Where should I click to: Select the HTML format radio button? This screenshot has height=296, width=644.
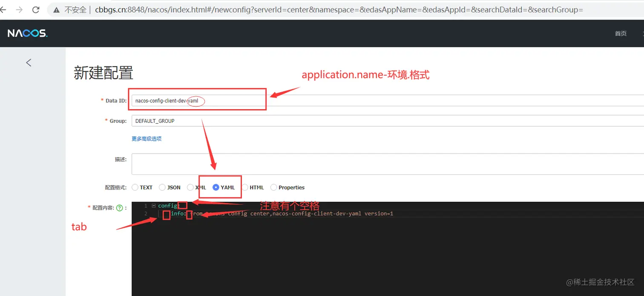point(245,187)
